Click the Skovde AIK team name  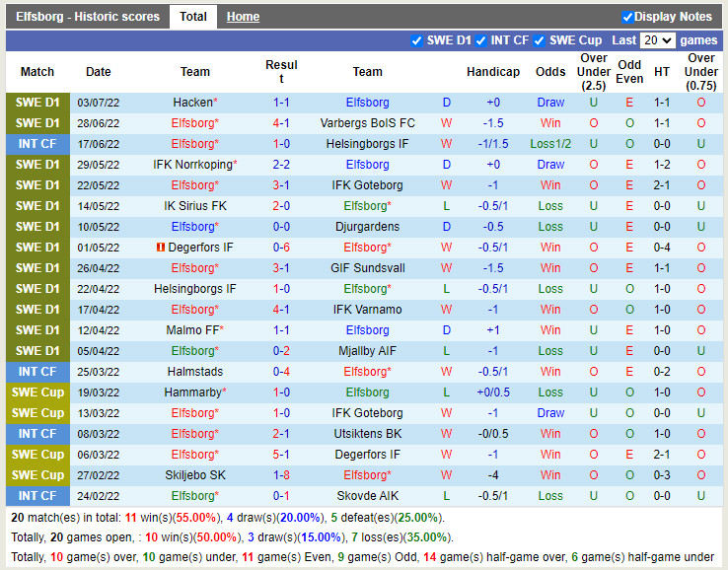367,496
